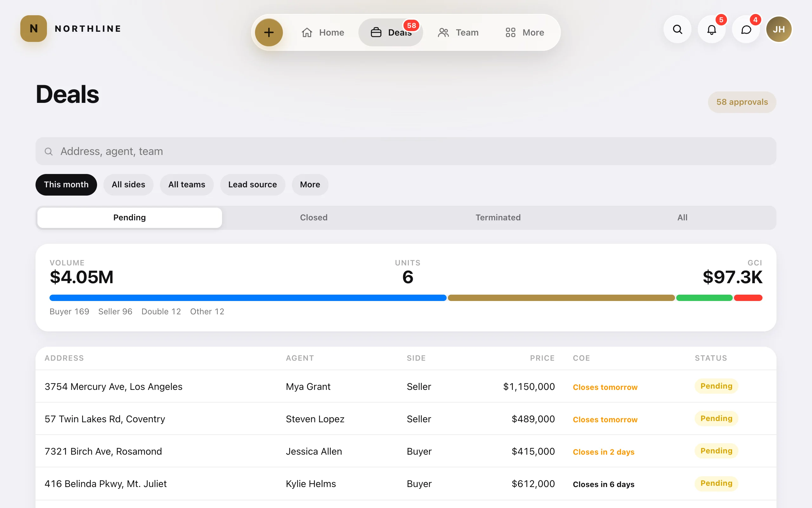
Task: Open JH profile avatar
Action: pos(779,29)
